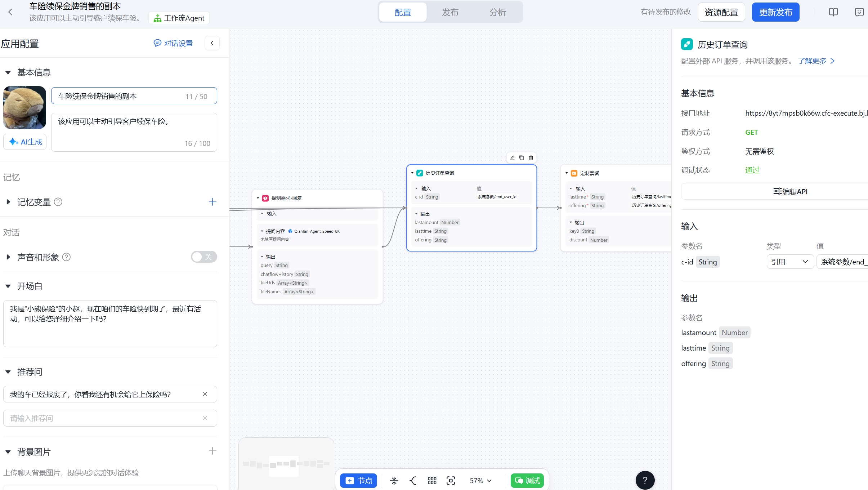Click the 更新发布 button
This screenshot has height=490, width=868.
click(775, 12)
